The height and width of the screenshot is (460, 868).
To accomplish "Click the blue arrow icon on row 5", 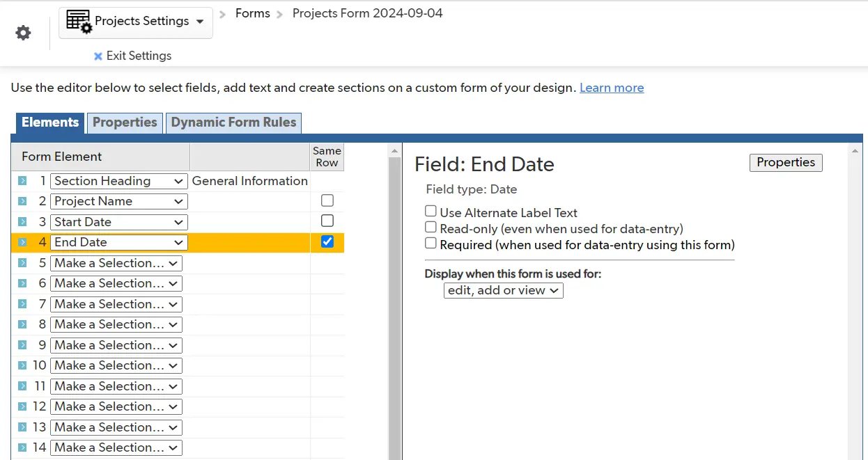I will click(22, 263).
